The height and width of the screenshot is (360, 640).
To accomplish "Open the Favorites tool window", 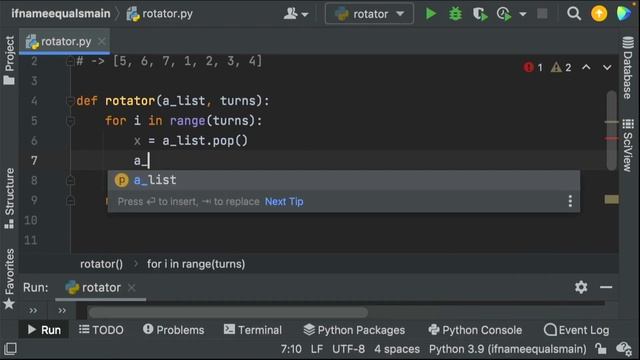I will pos(9,279).
